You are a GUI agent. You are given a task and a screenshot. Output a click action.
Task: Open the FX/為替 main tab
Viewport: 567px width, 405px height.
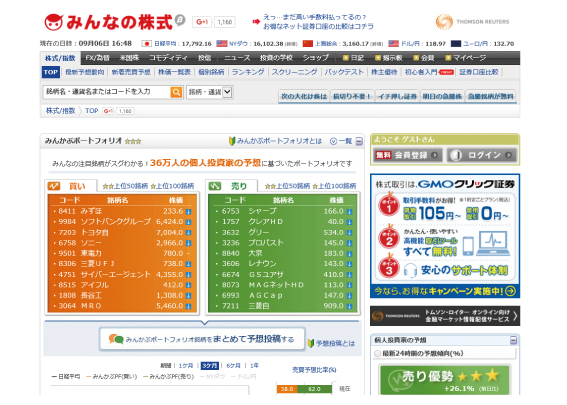pyautogui.click(x=97, y=58)
